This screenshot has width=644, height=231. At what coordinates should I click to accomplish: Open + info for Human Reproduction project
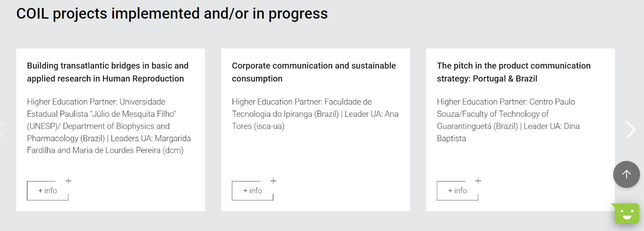47,191
